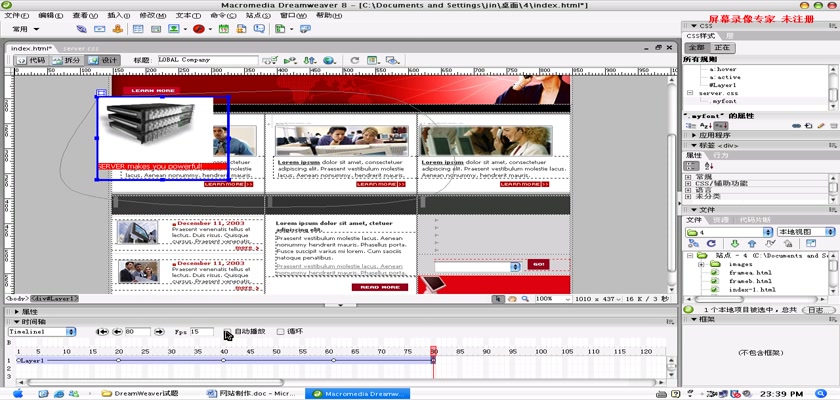Click the templates icon in the Common toolbar
Viewport: 840px width, 400px height.
(x=280, y=29)
